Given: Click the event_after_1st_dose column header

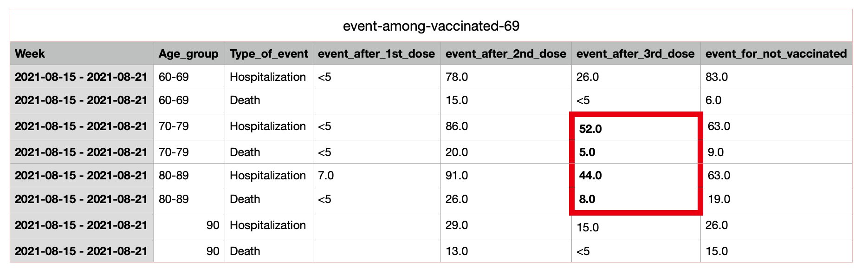Looking at the screenshot, I should pos(376,54).
